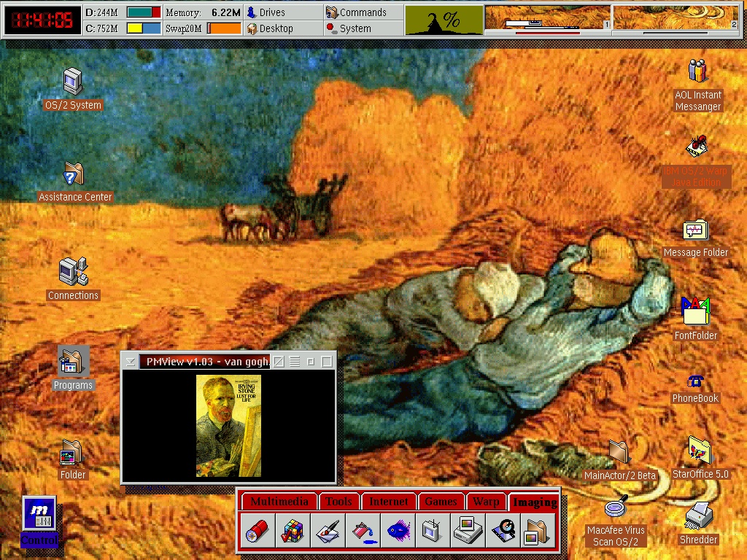Click the PMView v1.03 title bar
747x560 pixels.
tap(205, 362)
